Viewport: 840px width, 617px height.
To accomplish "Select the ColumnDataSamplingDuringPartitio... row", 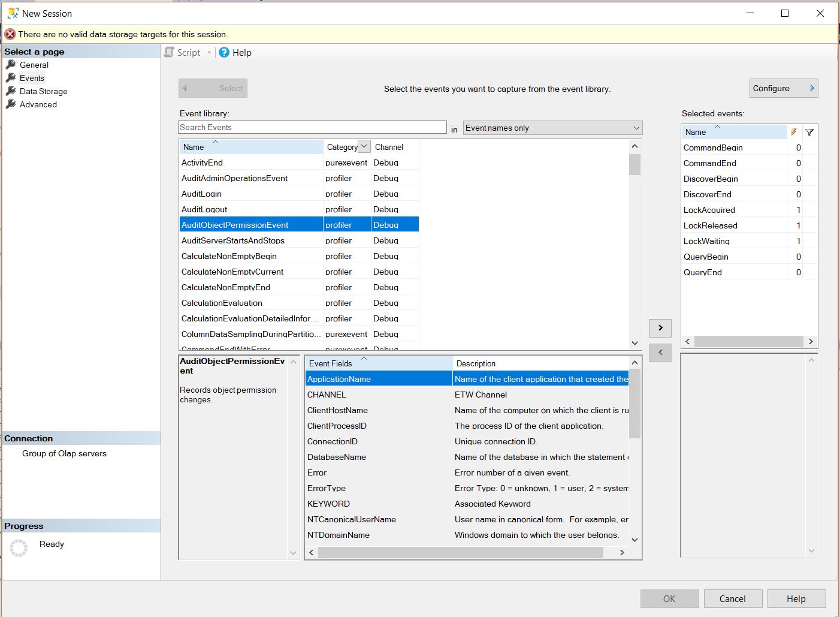I will click(299, 334).
